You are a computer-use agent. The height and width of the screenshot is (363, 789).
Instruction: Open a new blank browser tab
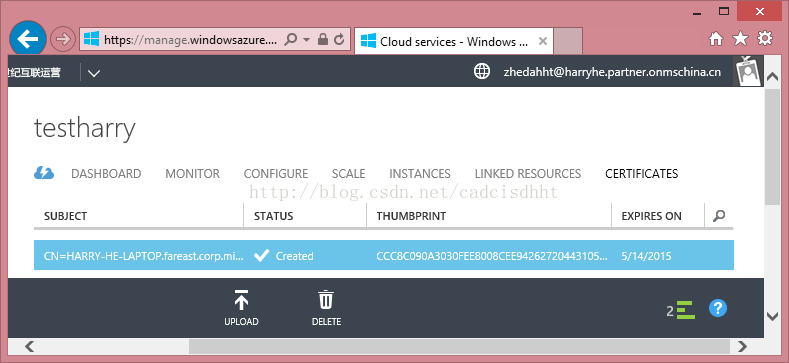[568, 41]
